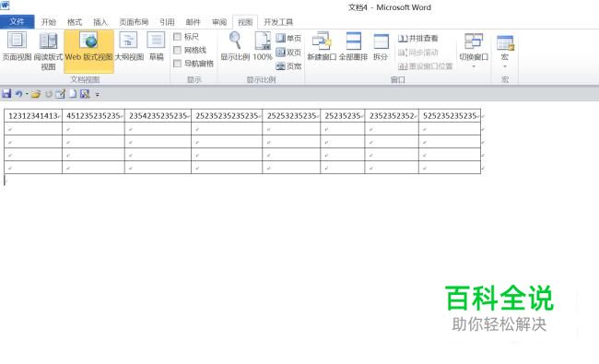Select Web layout view (Web 版式视图)

coord(88,51)
